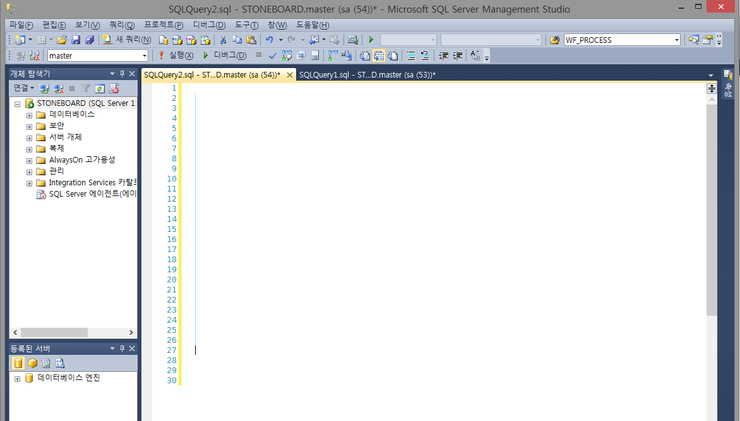Viewport: 740px width, 421px height.
Task: Pin the 개체 탐색기 panel
Action: coord(122,74)
